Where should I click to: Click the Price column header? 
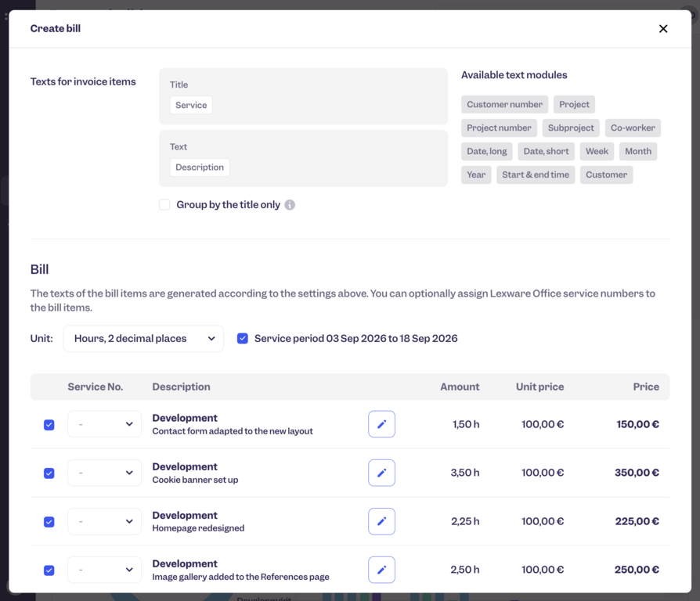646,387
